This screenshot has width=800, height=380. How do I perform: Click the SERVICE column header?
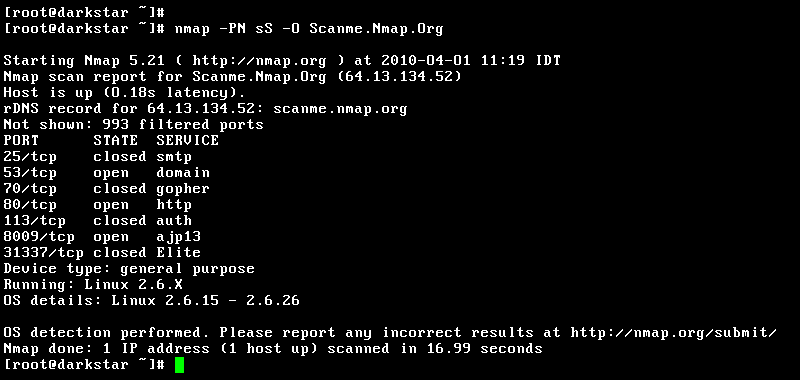(187, 140)
